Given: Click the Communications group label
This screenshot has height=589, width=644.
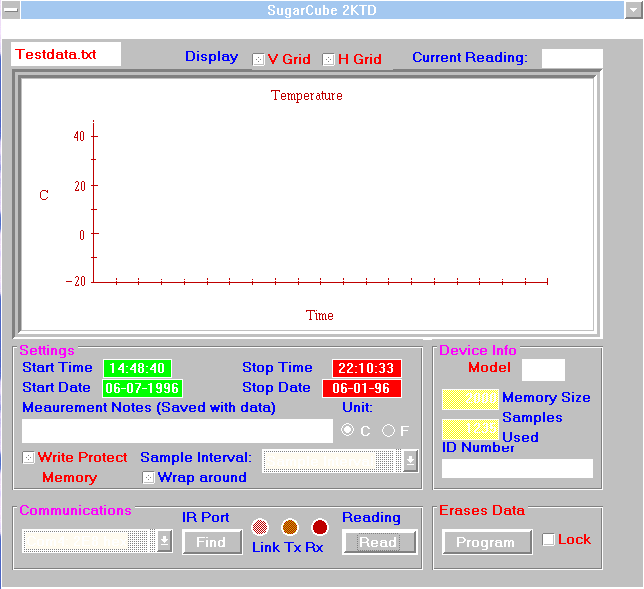Looking at the screenshot, I should 75,511.
